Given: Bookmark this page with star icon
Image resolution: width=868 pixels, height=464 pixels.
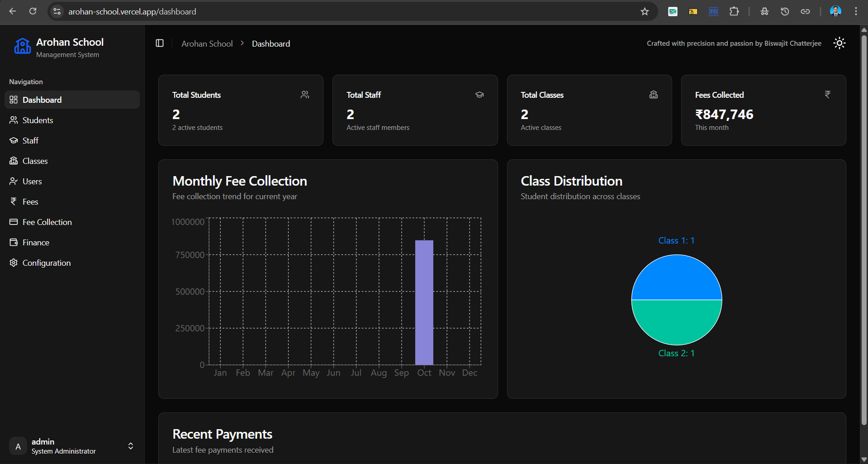Looking at the screenshot, I should (x=645, y=11).
